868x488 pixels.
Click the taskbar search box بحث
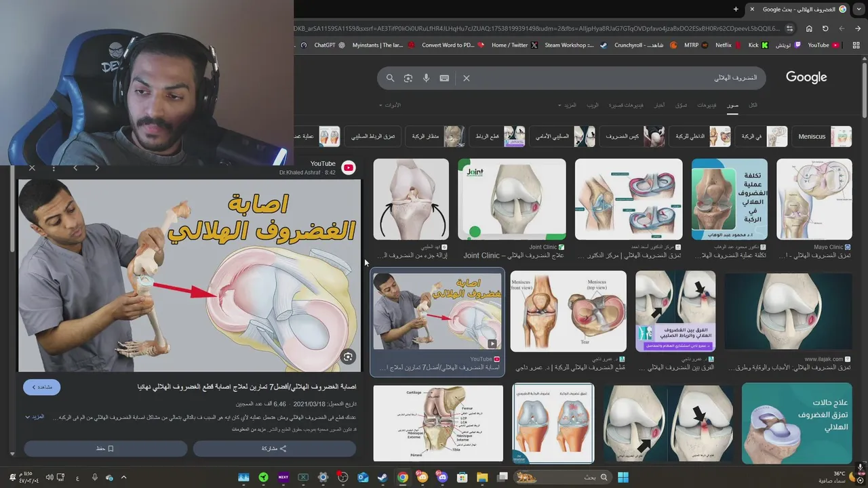pos(563,477)
